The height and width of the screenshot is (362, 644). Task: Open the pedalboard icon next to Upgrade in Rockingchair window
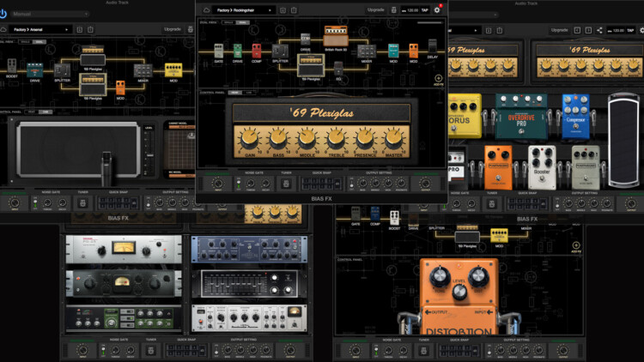[393, 9]
